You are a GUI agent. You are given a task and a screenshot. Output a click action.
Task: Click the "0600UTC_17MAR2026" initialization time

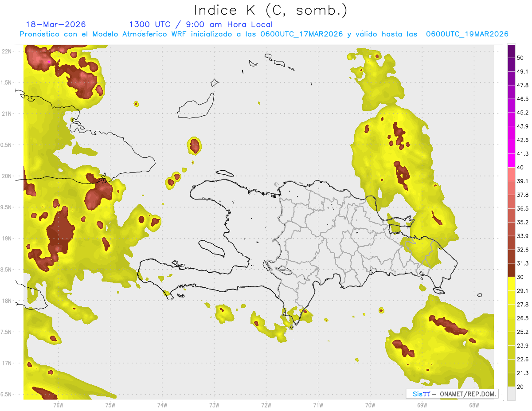click(302, 34)
